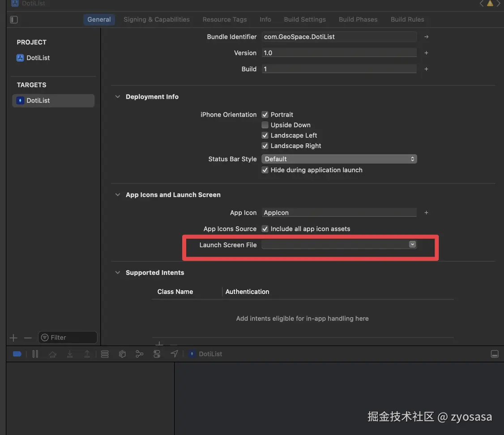Screen dimensions: 504x435
Task: Open the Signing & Capabilities tab
Action: pyautogui.click(x=156, y=19)
